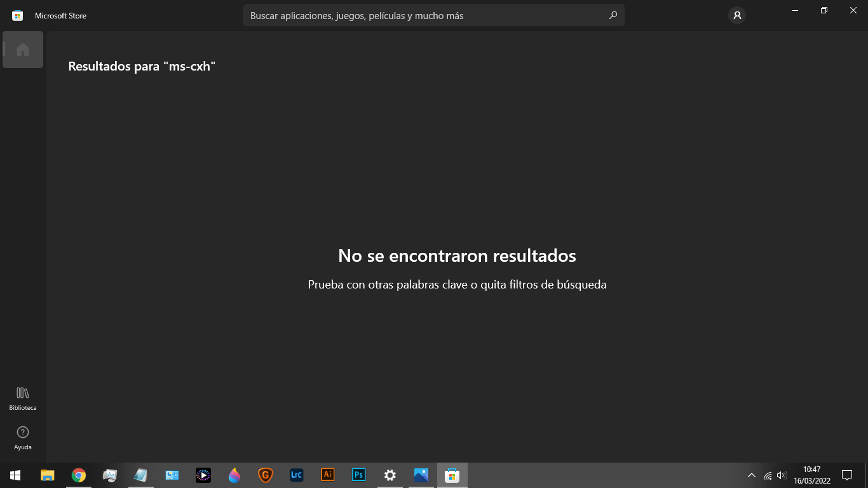Image resolution: width=868 pixels, height=488 pixels.
Task: Minimize the Microsoft Store window
Action: (795, 10)
